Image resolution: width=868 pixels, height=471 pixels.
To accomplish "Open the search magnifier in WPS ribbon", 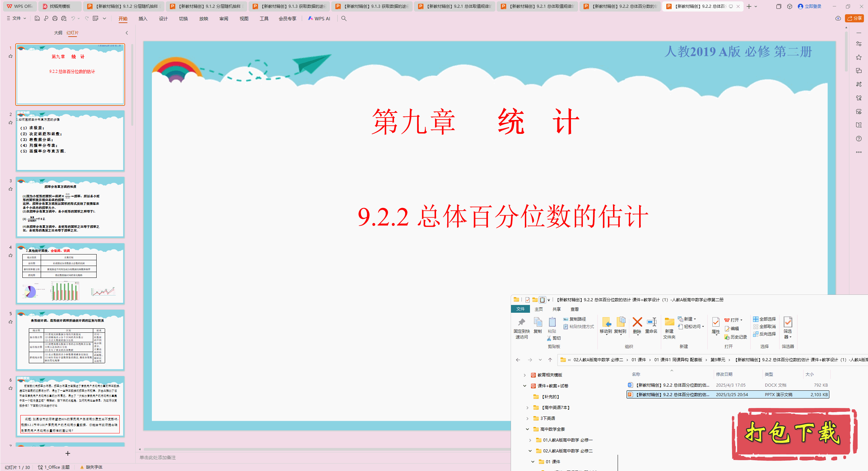I will click(x=344, y=18).
